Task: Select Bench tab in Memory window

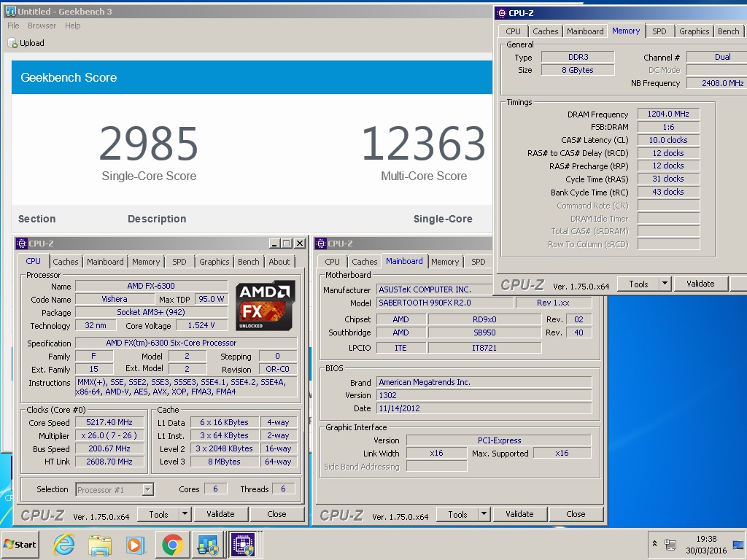Action: click(x=729, y=31)
